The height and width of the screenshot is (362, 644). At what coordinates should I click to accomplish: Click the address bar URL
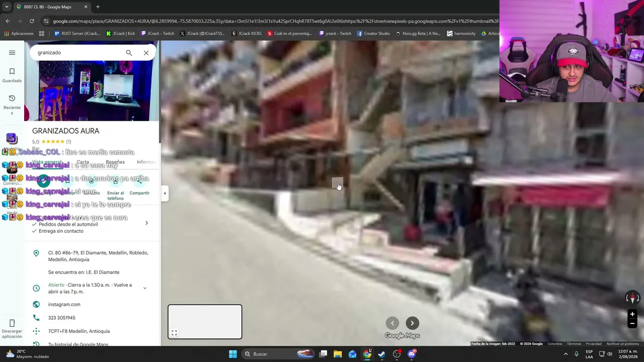pos(276,21)
